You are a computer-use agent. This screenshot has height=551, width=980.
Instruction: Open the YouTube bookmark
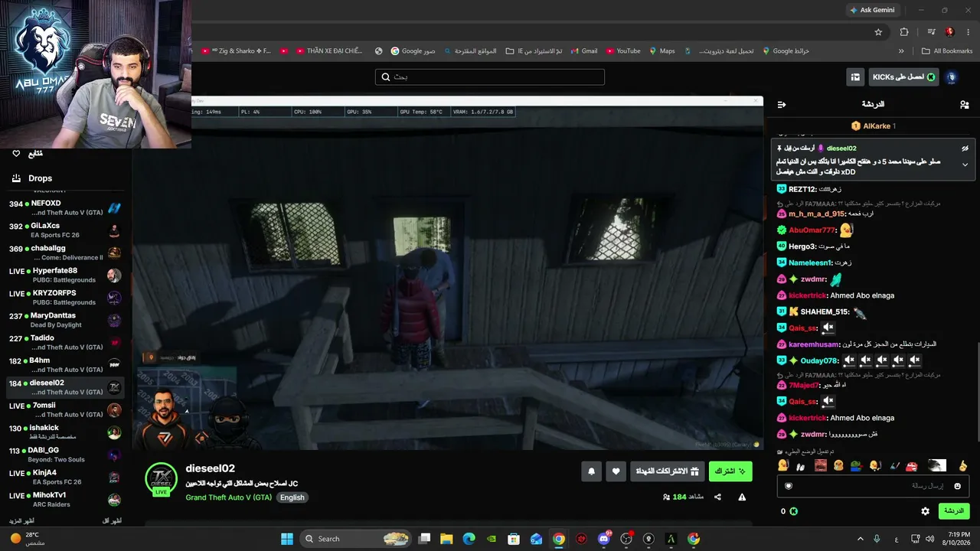[x=623, y=51]
